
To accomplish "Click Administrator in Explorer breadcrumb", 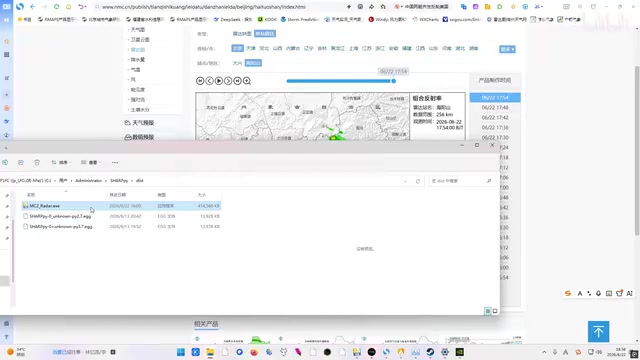I will (x=89, y=180).
